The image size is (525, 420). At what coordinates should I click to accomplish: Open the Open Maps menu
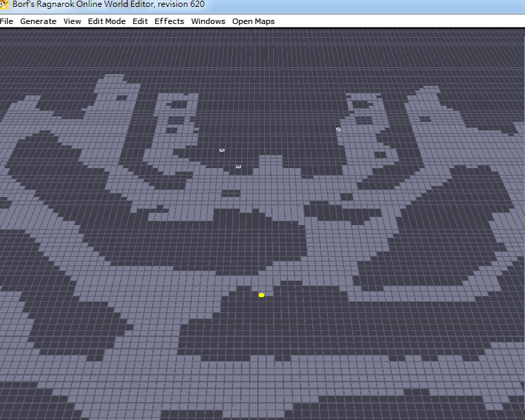click(x=253, y=21)
